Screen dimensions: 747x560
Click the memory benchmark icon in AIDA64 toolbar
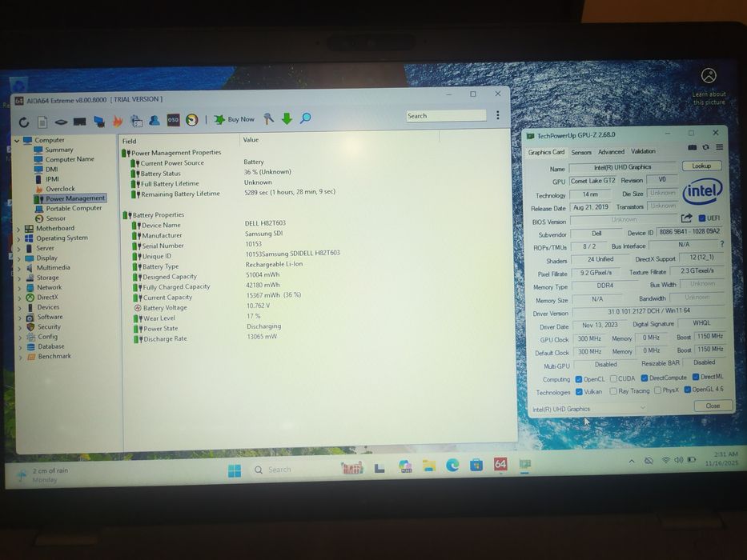coord(79,122)
